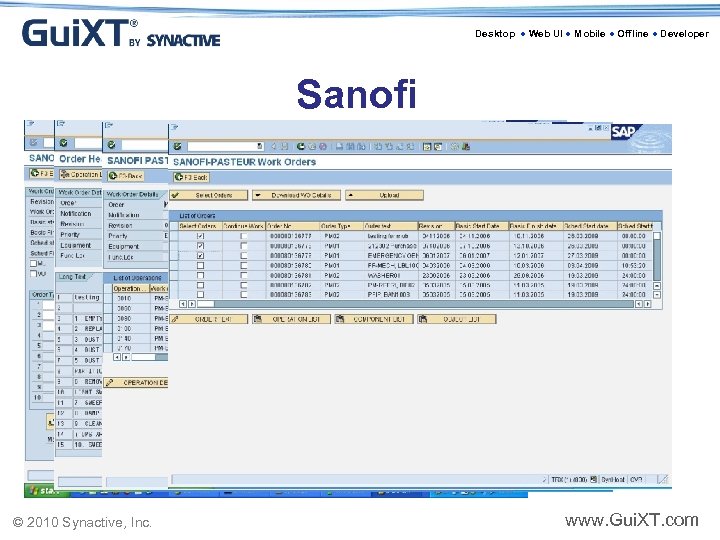Screen dimensions: 720x540
Task: Click the Find binoculars toolbar icon
Action: coord(350,146)
